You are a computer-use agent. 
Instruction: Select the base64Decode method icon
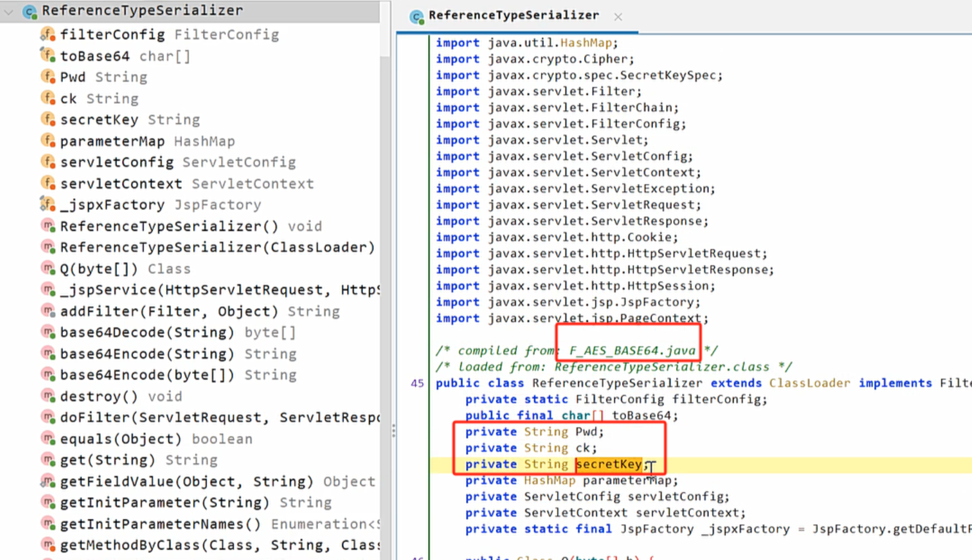click(48, 332)
